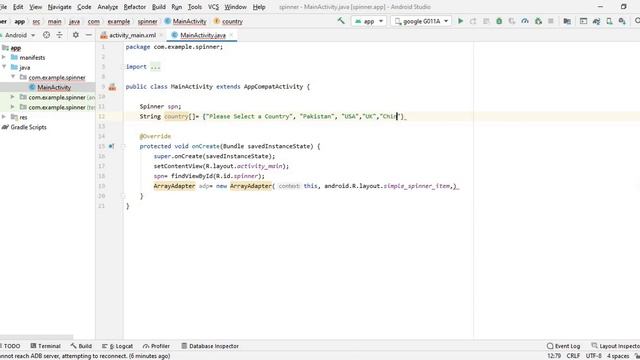Viewport: 640px width, 360px height.
Task: Open project panel settings gear
Action: click(76, 35)
